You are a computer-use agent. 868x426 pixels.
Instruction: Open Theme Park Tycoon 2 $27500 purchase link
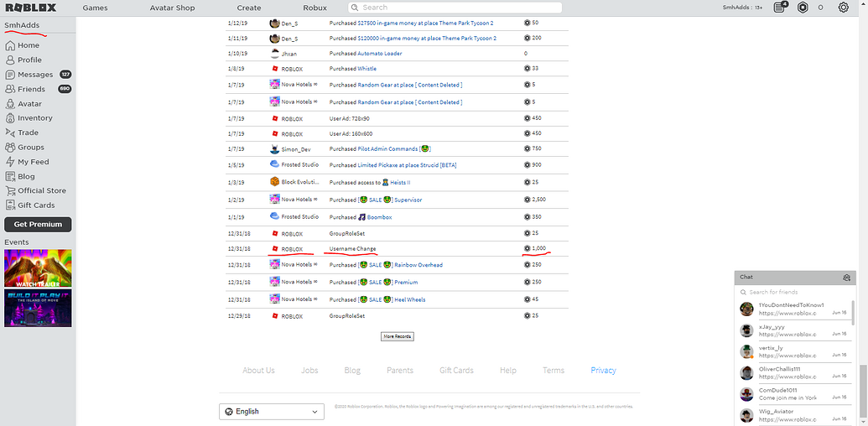(x=426, y=23)
